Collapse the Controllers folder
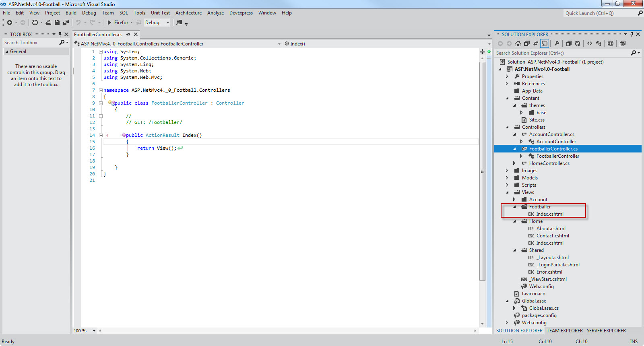The image size is (644, 346). [x=507, y=127]
